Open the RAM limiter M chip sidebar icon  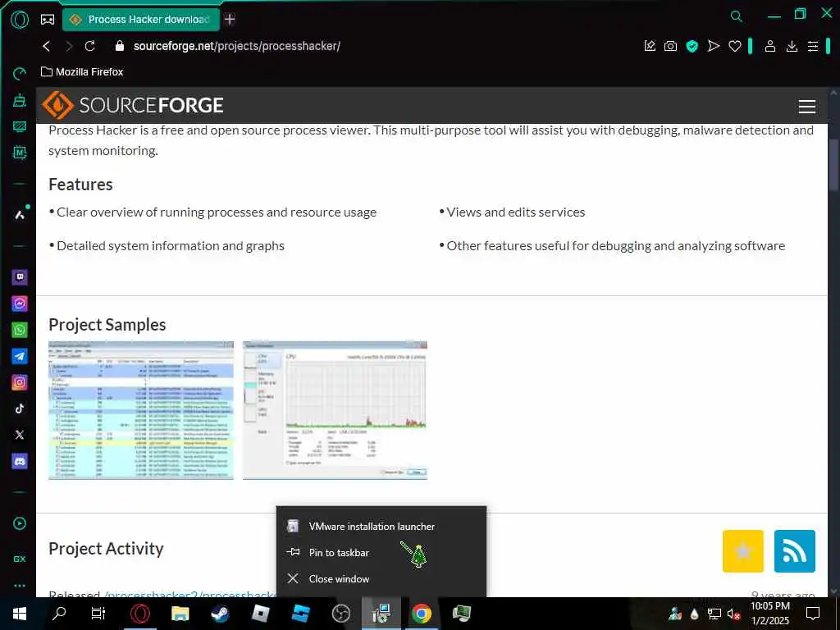coord(20,153)
